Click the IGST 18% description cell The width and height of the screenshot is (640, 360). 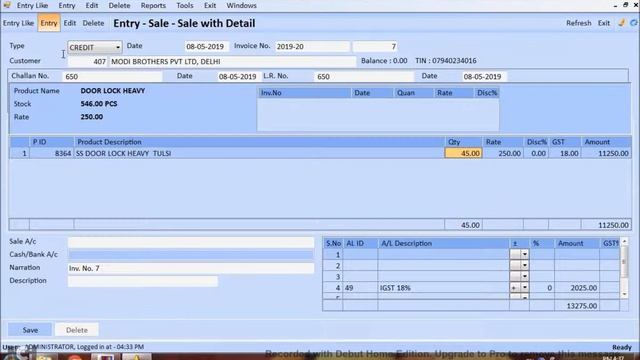tap(444, 288)
